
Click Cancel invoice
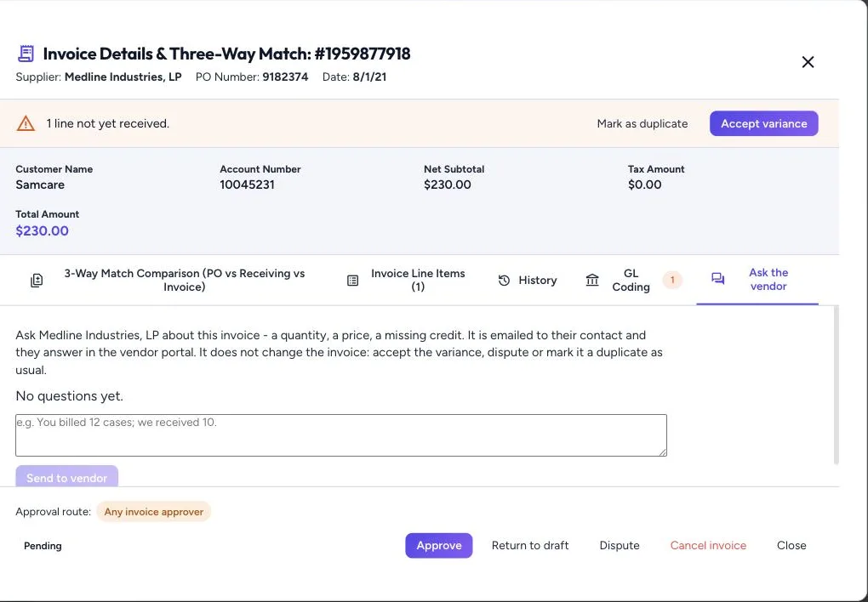708,546
